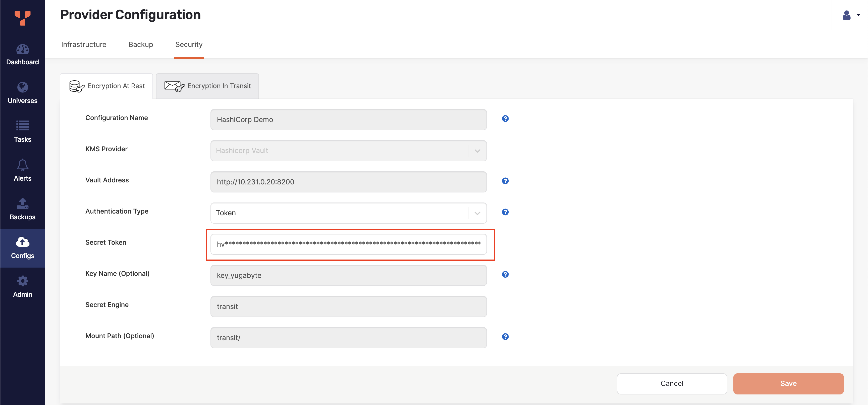Screen dimensions: 868x405
Task: Show help for Vault Address
Action: (505, 181)
